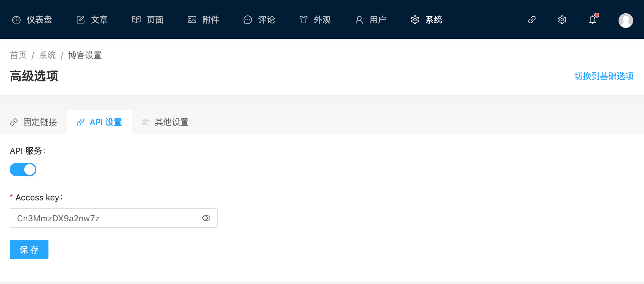Image resolution: width=644 pixels, height=284 pixels.
Task: Click the link icon in top-right toolbar
Action: [532, 20]
